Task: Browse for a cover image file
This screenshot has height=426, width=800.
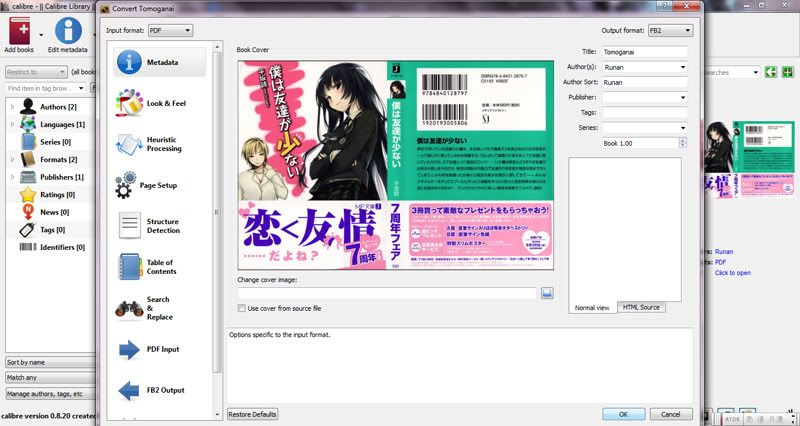Action: tap(547, 293)
